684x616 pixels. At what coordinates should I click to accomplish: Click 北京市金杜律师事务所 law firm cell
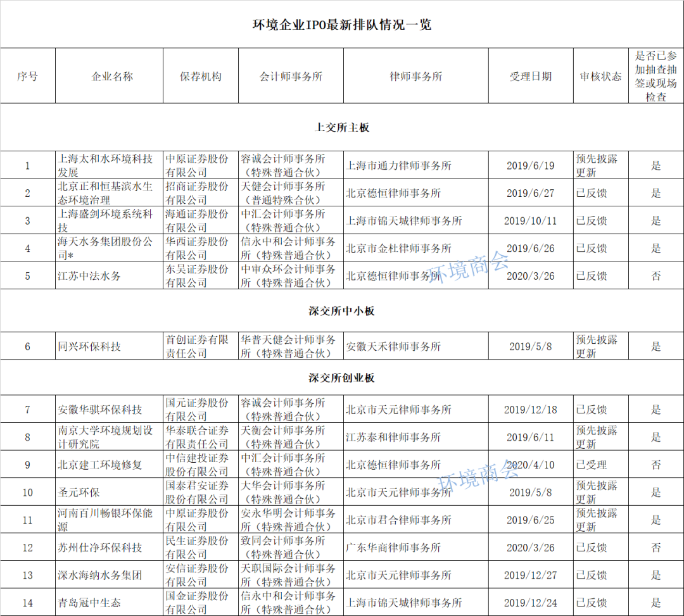(416, 248)
